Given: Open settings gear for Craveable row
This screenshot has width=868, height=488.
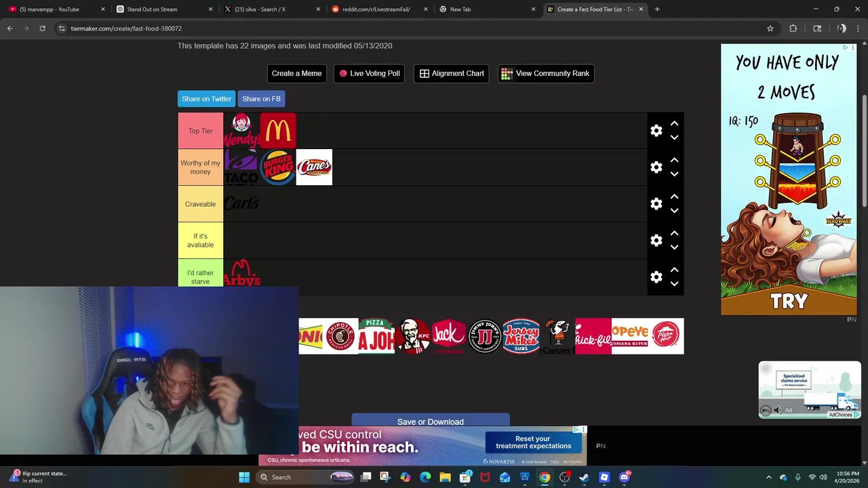Looking at the screenshot, I should pos(656,204).
